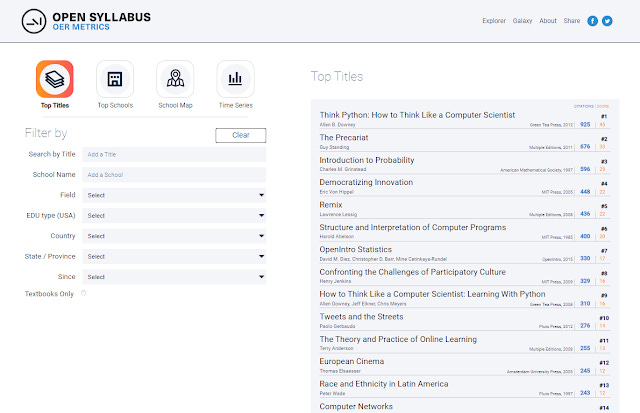Click citation count 448 for Democratizing Innovation

click(585, 191)
